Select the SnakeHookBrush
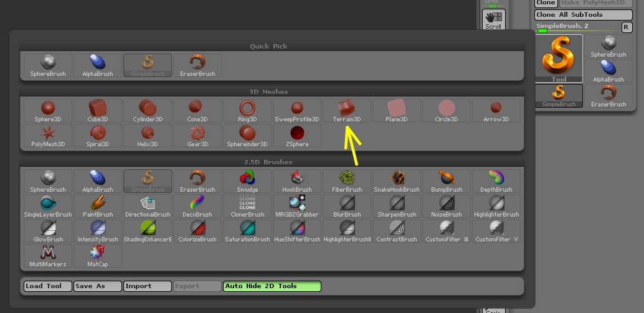This screenshot has height=313, width=644. coord(397,181)
